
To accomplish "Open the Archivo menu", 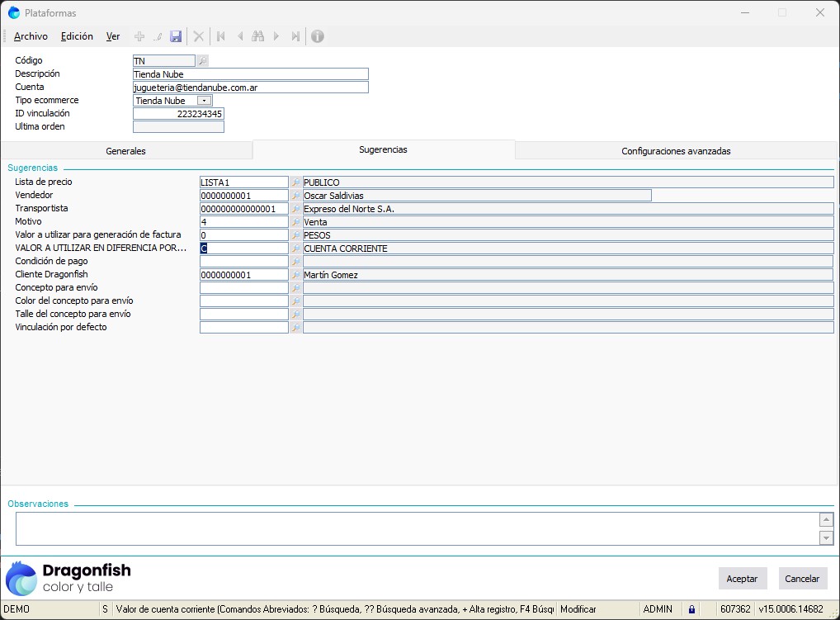I will (x=31, y=36).
